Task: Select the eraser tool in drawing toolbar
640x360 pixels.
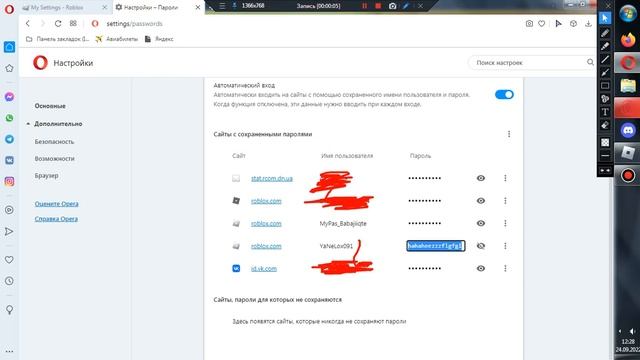Action: tap(605, 125)
